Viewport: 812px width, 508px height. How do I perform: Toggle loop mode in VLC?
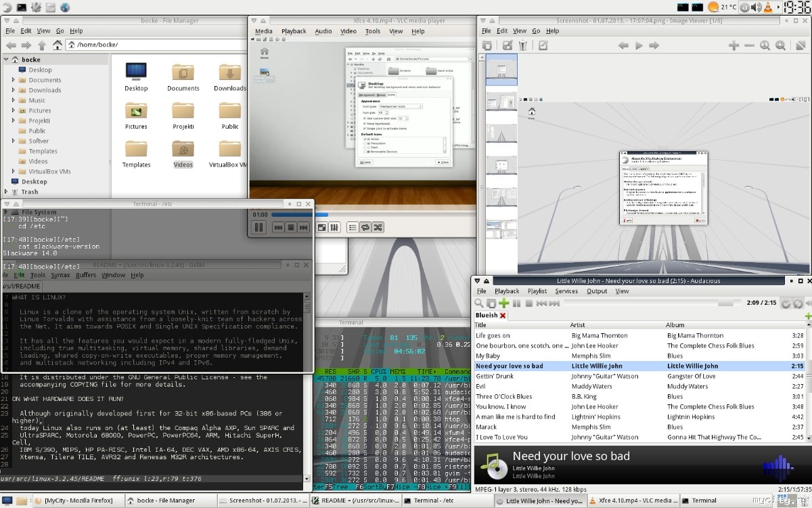click(x=365, y=228)
